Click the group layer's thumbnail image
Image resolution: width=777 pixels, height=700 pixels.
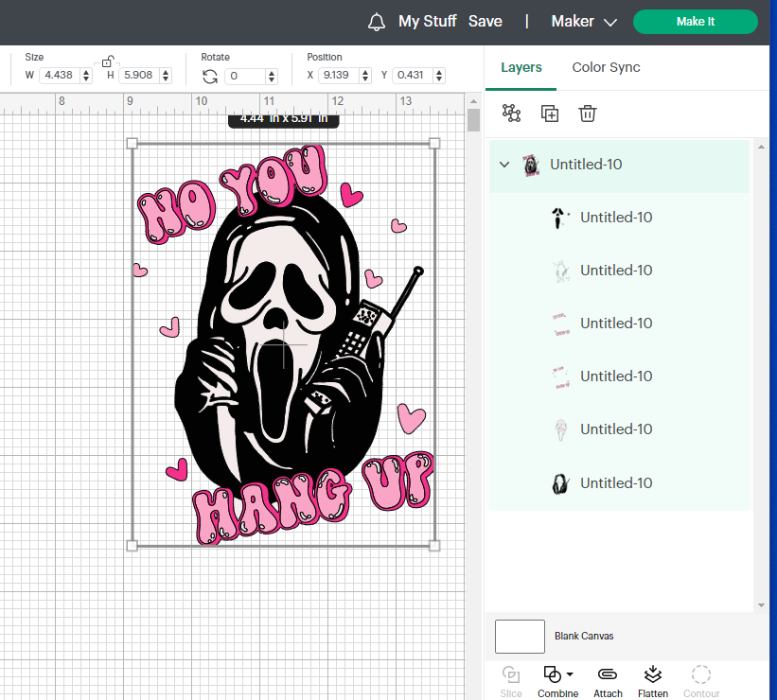tap(531, 165)
